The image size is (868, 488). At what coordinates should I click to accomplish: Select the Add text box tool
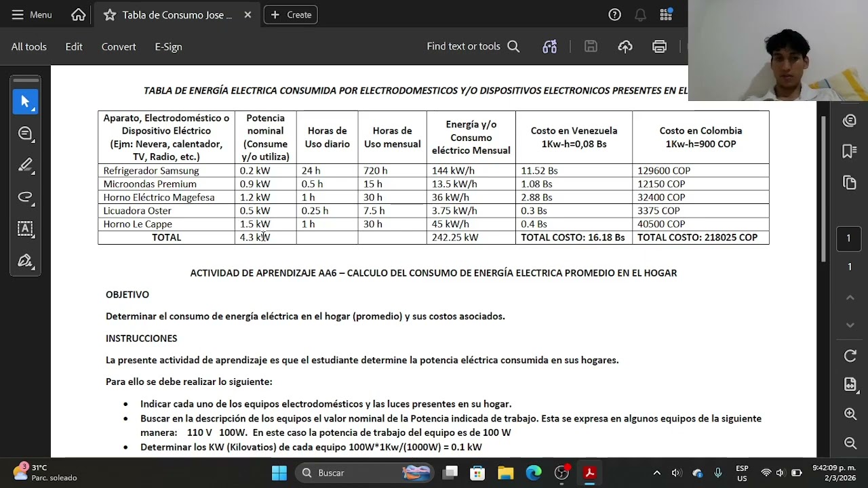click(x=26, y=228)
